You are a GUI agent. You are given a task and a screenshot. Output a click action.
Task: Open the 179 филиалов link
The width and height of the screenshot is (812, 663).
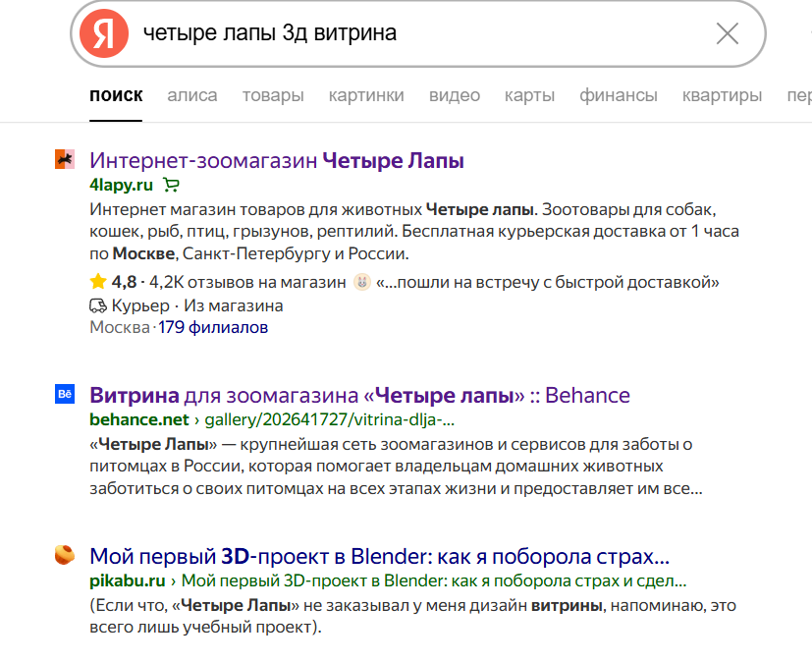point(213,327)
